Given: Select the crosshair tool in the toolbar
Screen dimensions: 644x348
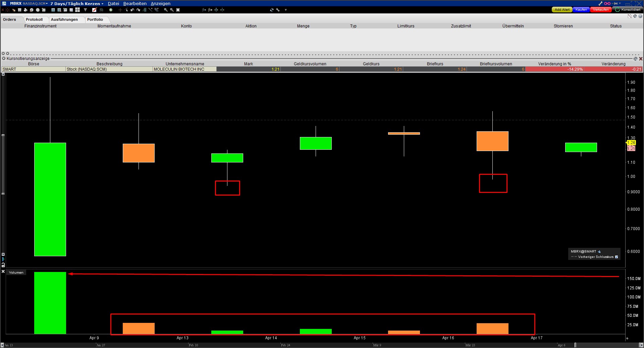Looking at the screenshot, I should coord(120,10).
